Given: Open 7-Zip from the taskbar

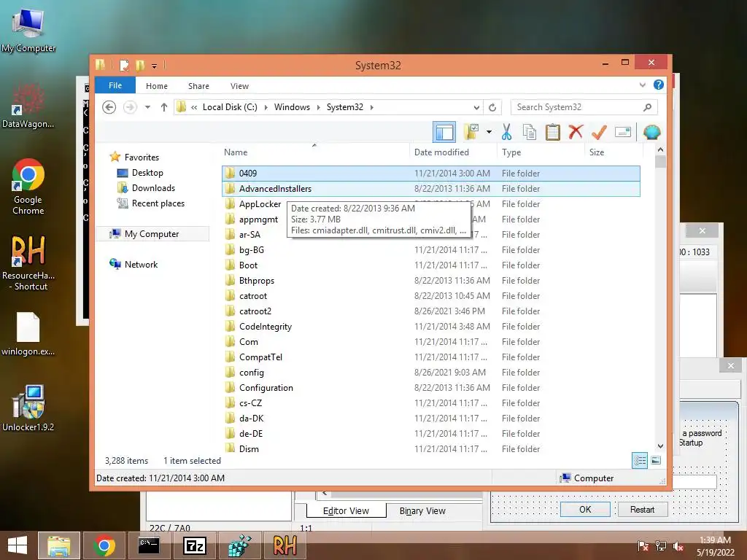Looking at the screenshot, I should pyautogui.click(x=194, y=545).
